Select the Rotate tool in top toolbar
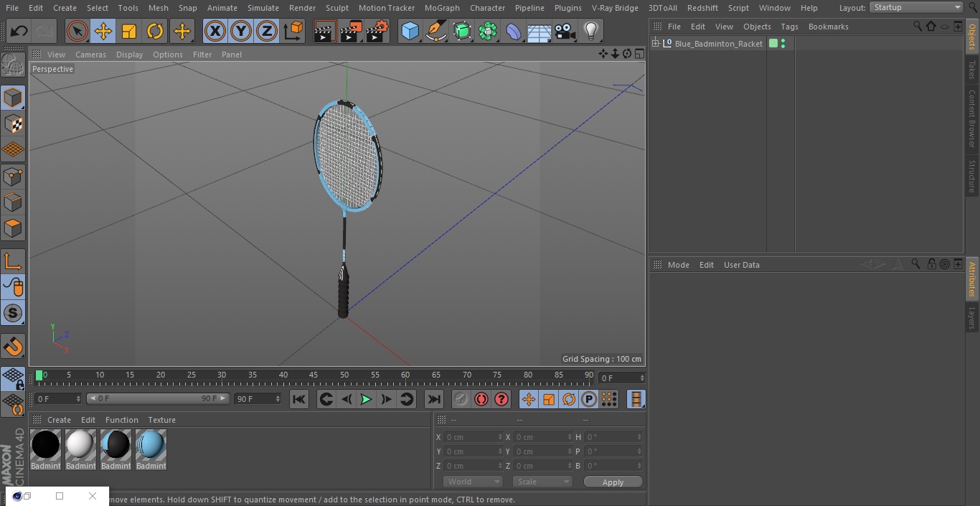The width and height of the screenshot is (980, 506). click(155, 31)
